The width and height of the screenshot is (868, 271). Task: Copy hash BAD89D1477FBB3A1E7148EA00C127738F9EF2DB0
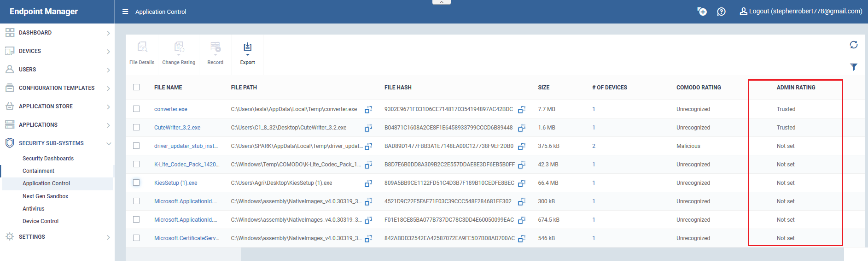[522, 147]
